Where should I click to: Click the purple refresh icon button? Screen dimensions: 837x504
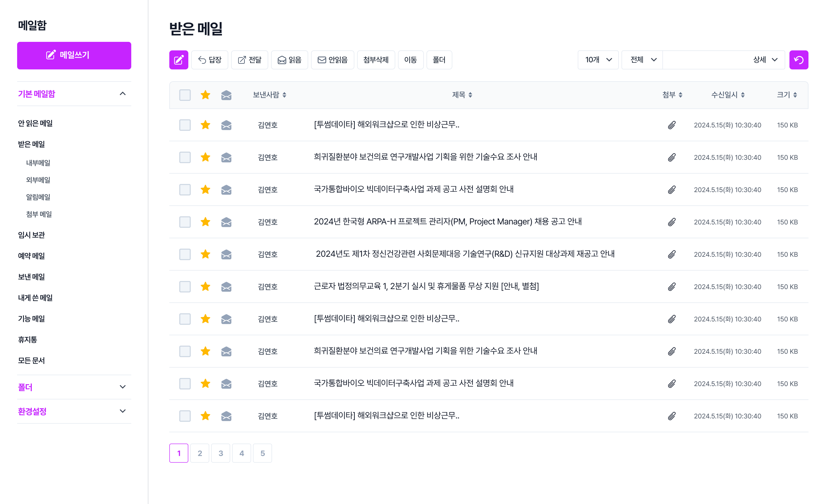pyautogui.click(x=798, y=60)
